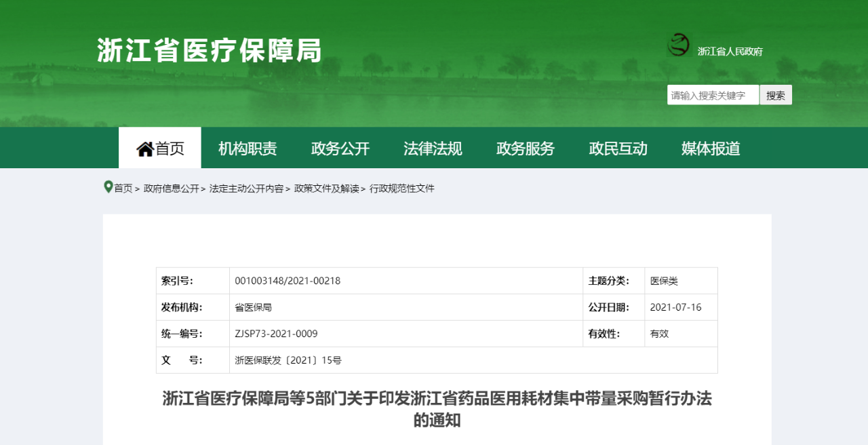Click the home icon in navigation bar
This screenshot has width=868, height=445.
point(145,149)
